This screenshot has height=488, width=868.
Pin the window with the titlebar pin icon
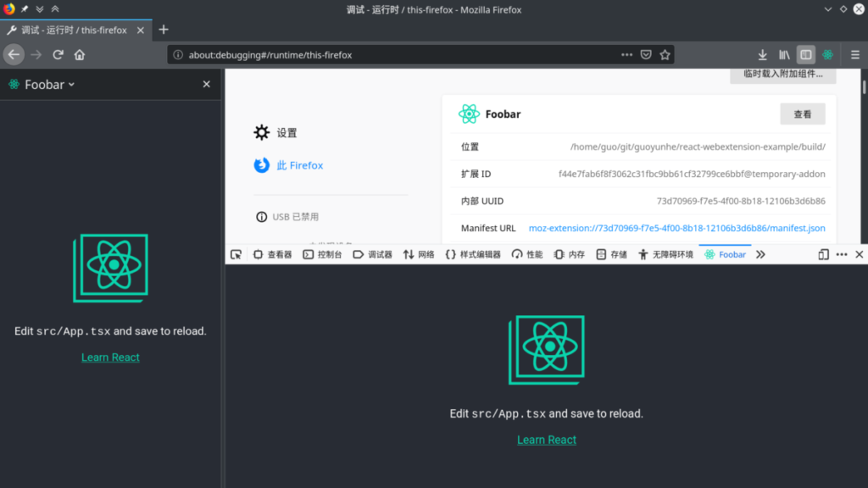pos(25,8)
